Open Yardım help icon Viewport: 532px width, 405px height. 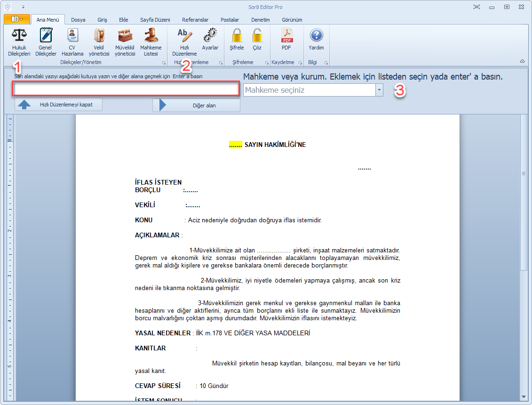316,36
